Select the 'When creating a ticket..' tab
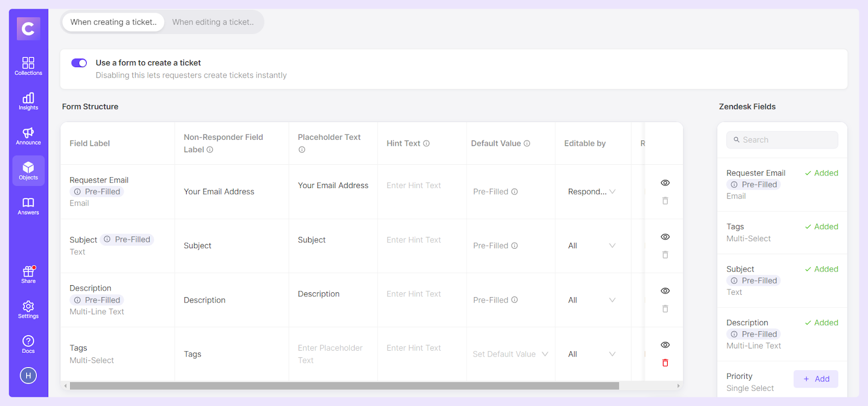 (113, 22)
